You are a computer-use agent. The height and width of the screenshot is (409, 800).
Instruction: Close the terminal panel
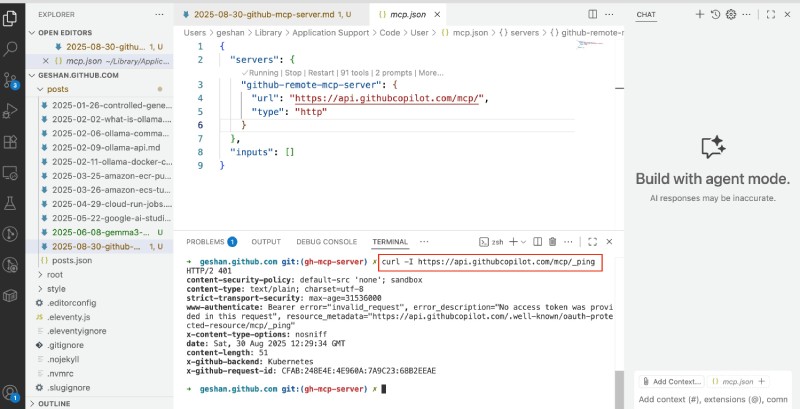pyautogui.click(x=609, y=242)
